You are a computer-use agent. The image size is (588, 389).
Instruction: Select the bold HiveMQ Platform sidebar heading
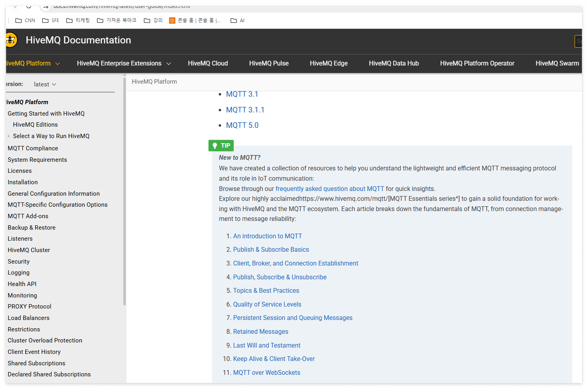point(27,102)
